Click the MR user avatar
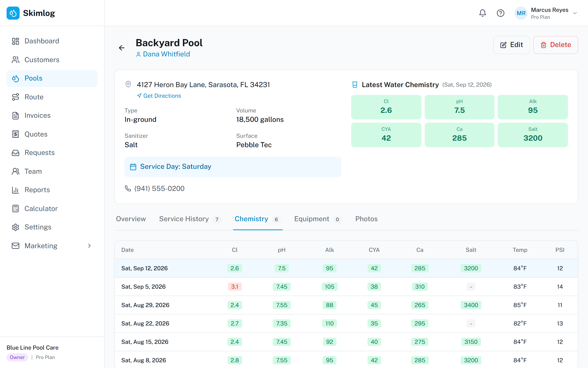 521,13
